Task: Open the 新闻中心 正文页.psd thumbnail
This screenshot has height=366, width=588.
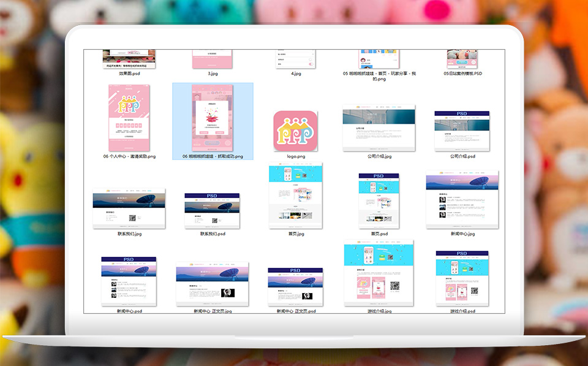Action: 295,287
